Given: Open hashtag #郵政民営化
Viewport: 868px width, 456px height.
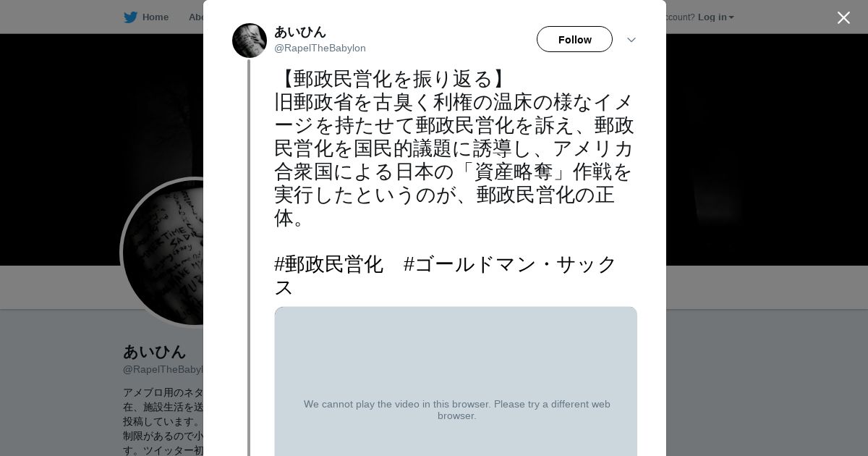Looking at the screenshot, I should click(329, 264).
